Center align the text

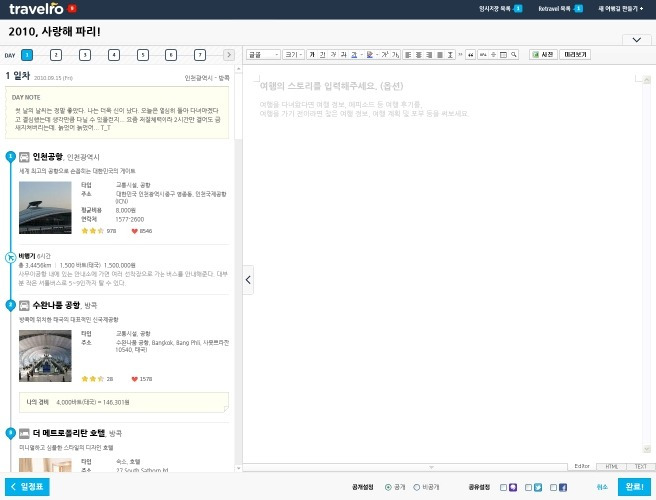coord(419,55)
